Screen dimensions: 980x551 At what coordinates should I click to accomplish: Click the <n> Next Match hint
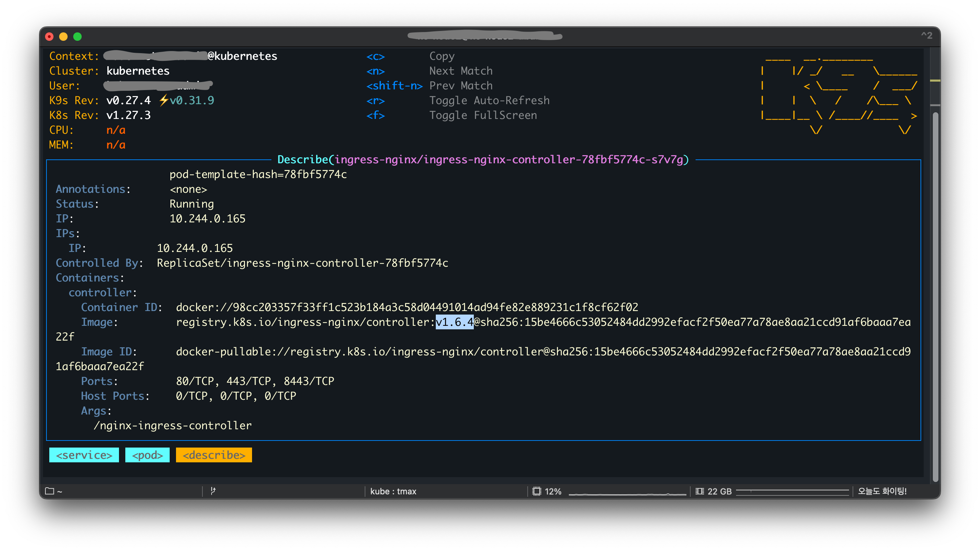(x=376, y=71)
